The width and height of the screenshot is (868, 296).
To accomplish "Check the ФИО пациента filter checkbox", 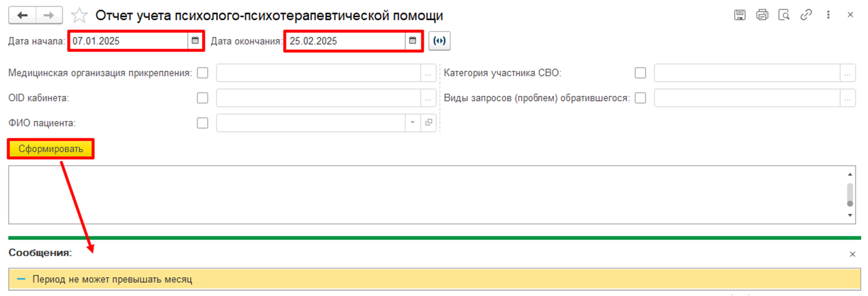I will click(202, 123).
